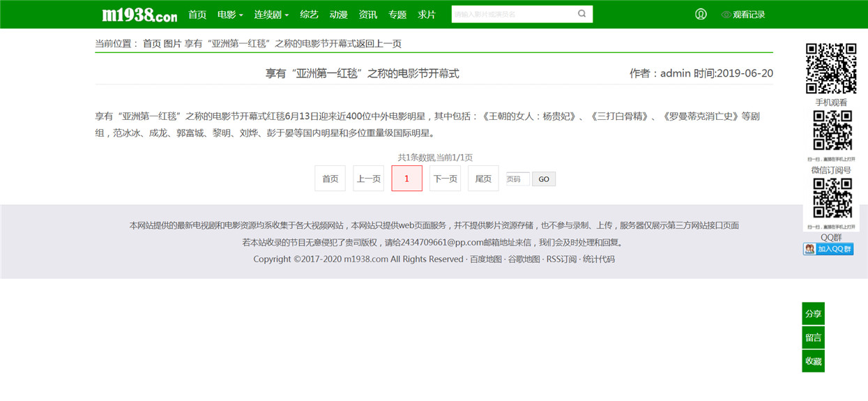
Task: Open 百度地图 footer link
Action: click(486, 259)
